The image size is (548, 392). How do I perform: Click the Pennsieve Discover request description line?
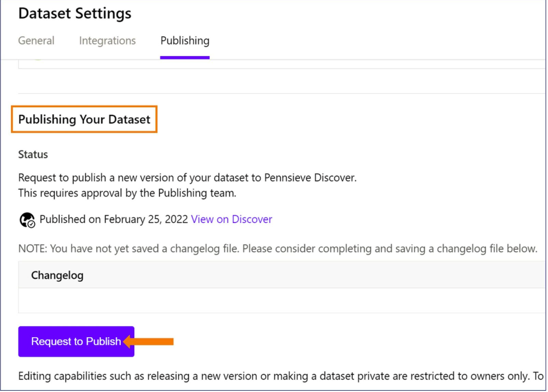[x=187, y=177]
